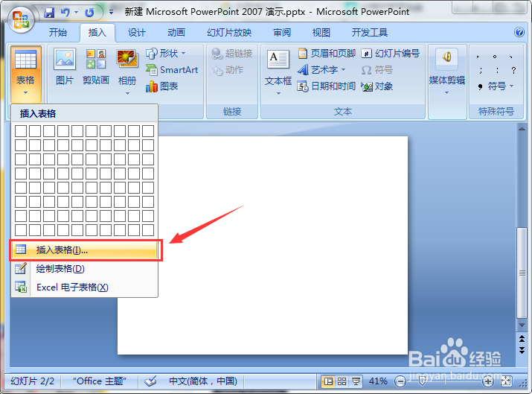The height and width of the screenshot is (394, 532).
Task: Click the 41% zoom level
Action: click(x=378, y=381)
